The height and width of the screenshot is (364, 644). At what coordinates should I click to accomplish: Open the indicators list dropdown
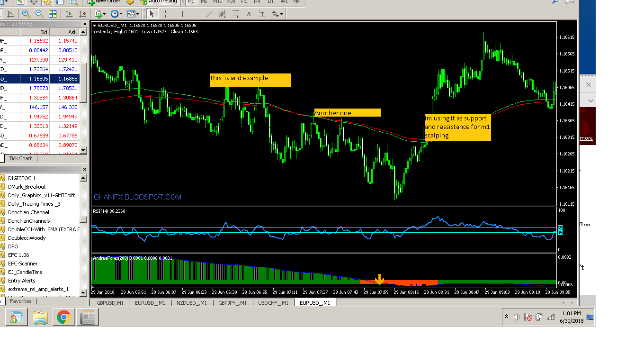tap(100, 14)
